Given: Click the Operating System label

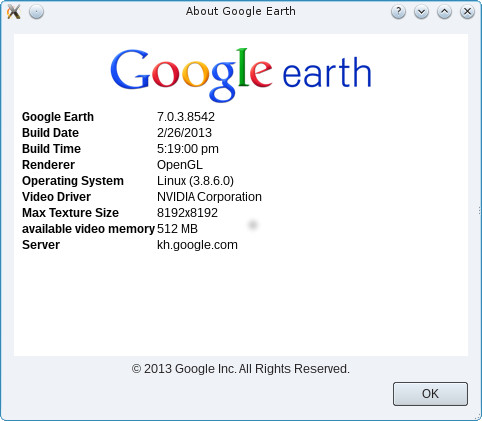Looking at the screenshot, I should point(73,181).
